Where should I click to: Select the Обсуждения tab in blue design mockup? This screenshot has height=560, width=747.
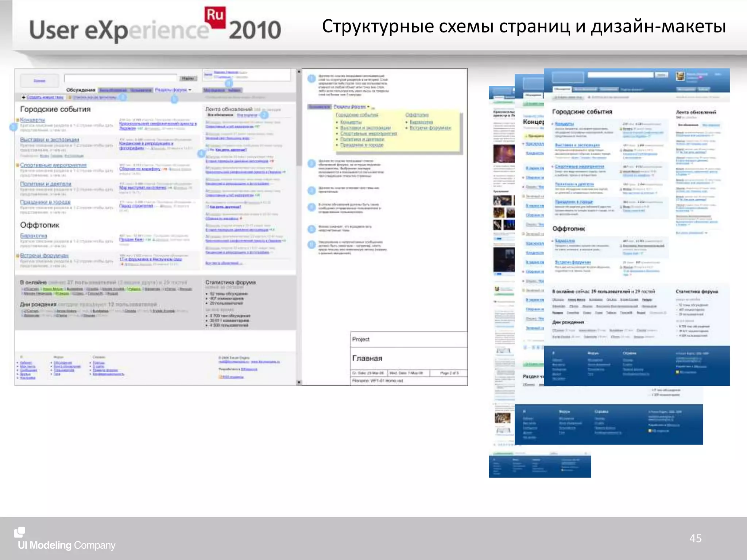coord(562,89)
